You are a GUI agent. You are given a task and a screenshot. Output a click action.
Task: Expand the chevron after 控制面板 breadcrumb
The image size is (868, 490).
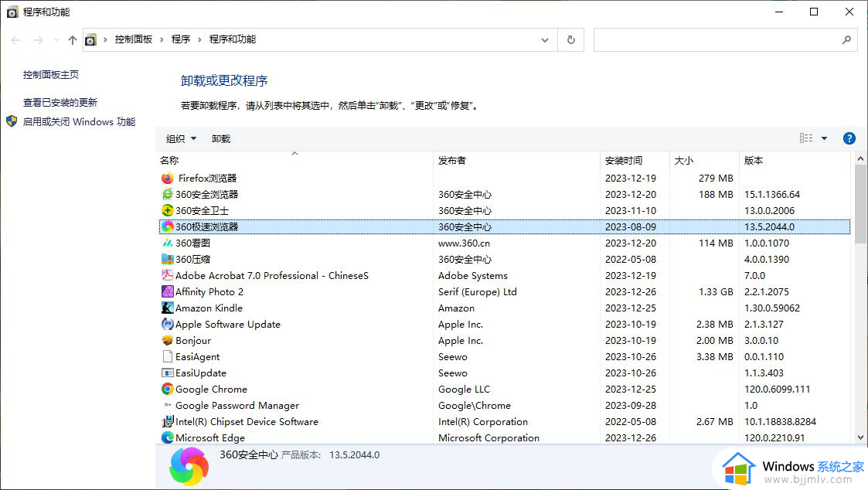(x=162, y=40)
